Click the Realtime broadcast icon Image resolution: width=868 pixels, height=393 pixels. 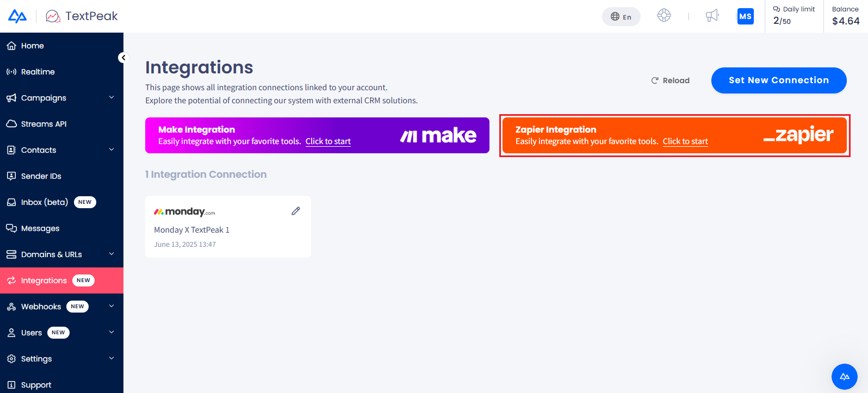[x=11, y=72]
